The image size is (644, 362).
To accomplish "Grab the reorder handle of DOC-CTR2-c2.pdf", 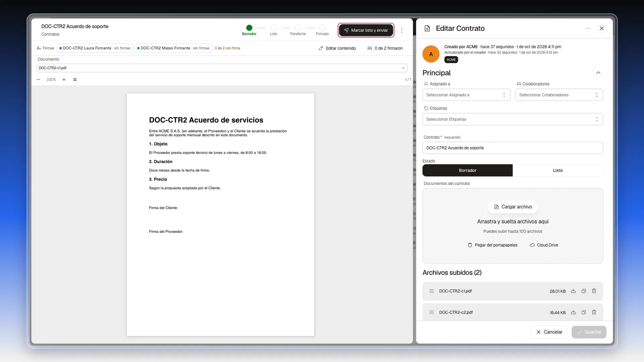I will click(431, 312).
